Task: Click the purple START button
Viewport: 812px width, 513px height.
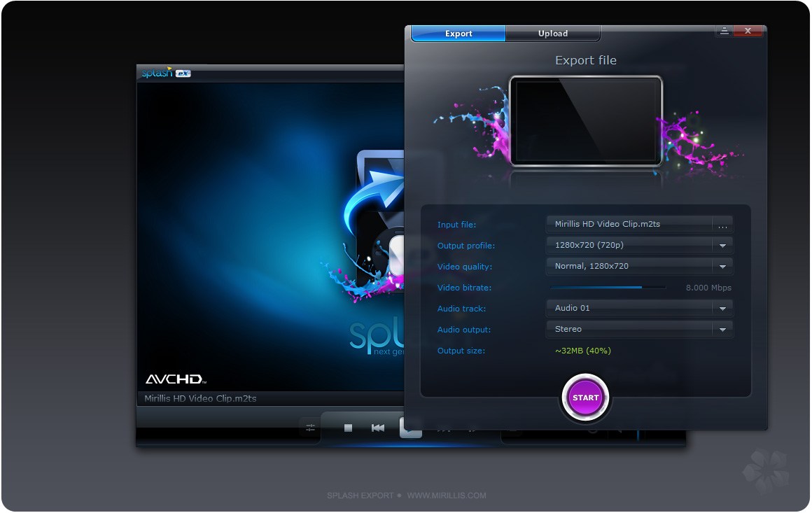Action: [x=586, y=398]
